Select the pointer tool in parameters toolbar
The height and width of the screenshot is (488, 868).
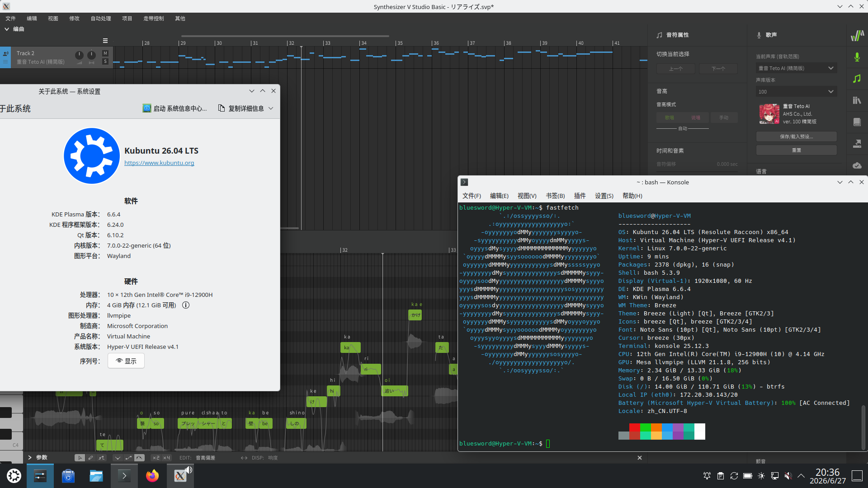(80, 458)
